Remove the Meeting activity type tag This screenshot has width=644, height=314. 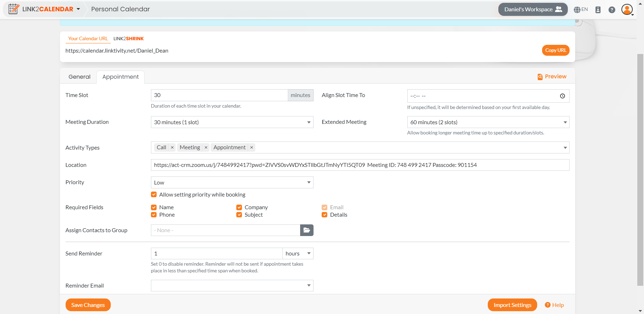coord(206,147)
